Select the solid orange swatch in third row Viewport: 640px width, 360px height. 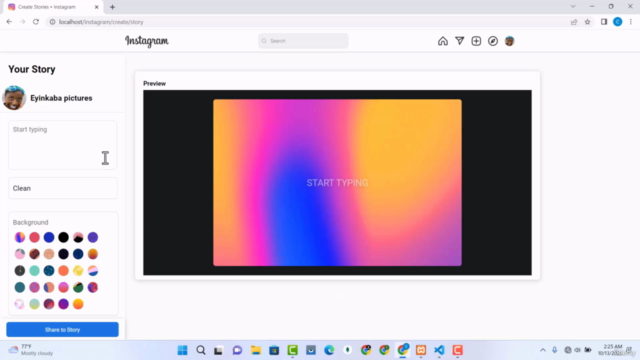tap(63, 271)
